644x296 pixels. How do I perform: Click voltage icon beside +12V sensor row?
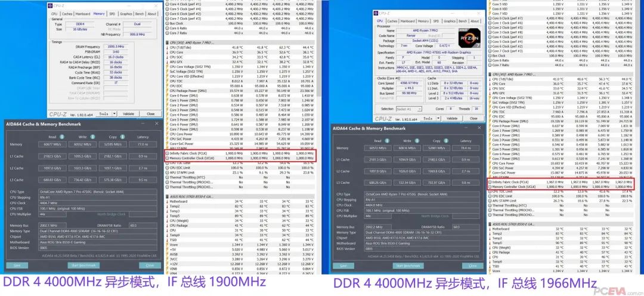[x=167, y=264]
